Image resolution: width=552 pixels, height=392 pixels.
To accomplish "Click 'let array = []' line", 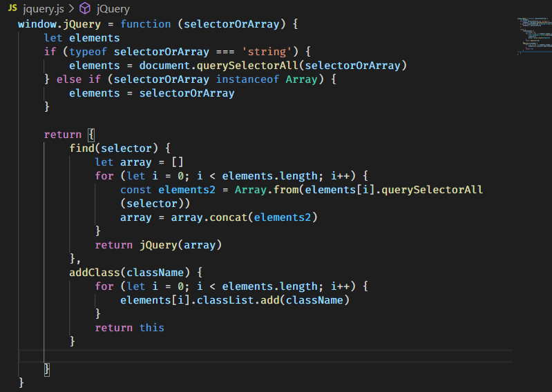I will click(x=139, y=162).
